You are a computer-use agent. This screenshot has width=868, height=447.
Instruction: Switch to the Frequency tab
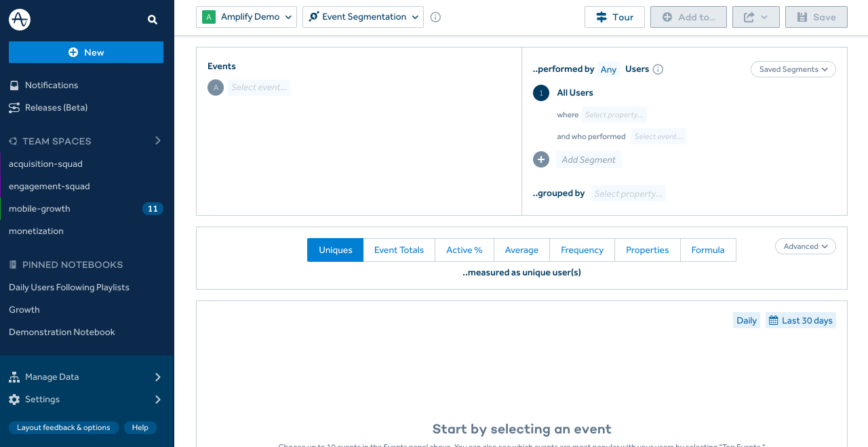[x=581, y=250]
